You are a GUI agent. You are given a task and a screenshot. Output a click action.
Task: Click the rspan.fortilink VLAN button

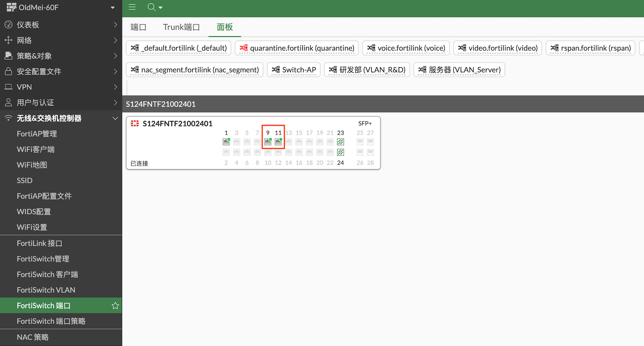pos(591,48)
